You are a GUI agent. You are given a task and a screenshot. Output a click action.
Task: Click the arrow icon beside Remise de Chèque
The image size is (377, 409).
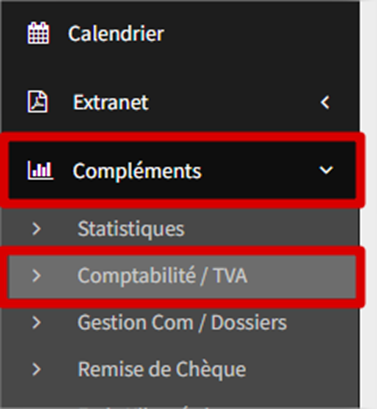tap(36, 369)
